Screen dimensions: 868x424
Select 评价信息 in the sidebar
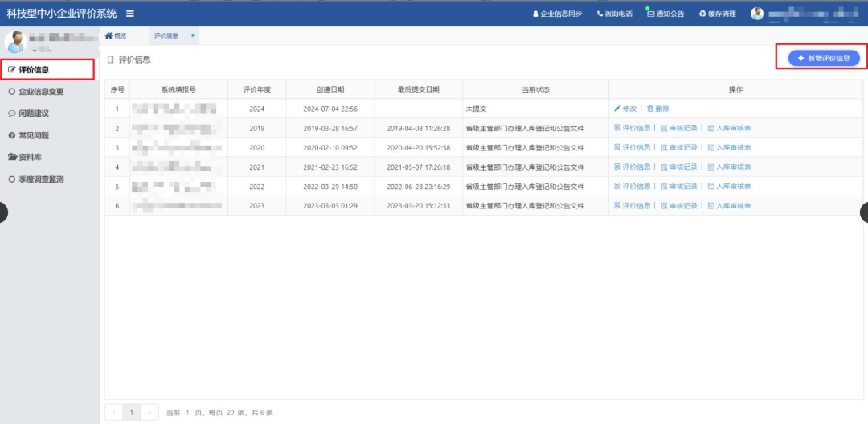47,69
